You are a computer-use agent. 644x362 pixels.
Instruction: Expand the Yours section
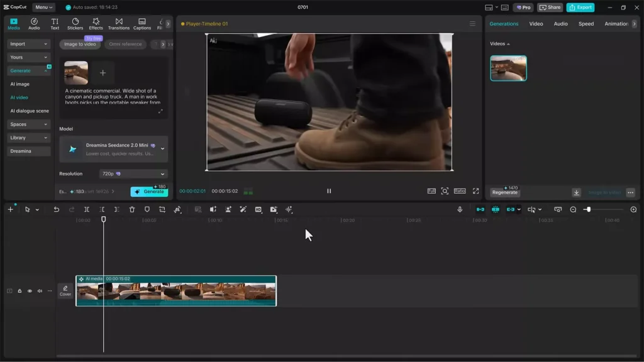tap(28, 57)
